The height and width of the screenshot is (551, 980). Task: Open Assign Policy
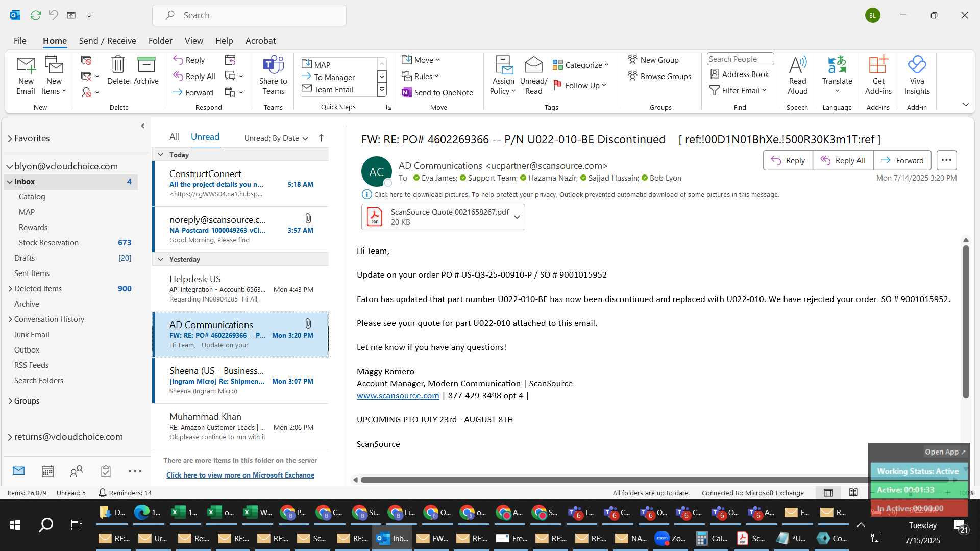coord(503,75)
